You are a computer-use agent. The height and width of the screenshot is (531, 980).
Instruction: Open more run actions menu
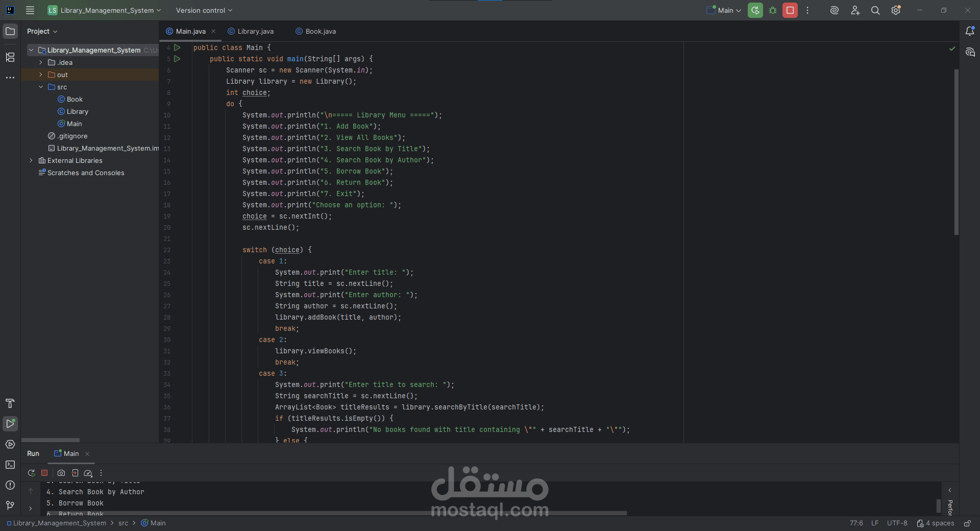coord(807,10)
